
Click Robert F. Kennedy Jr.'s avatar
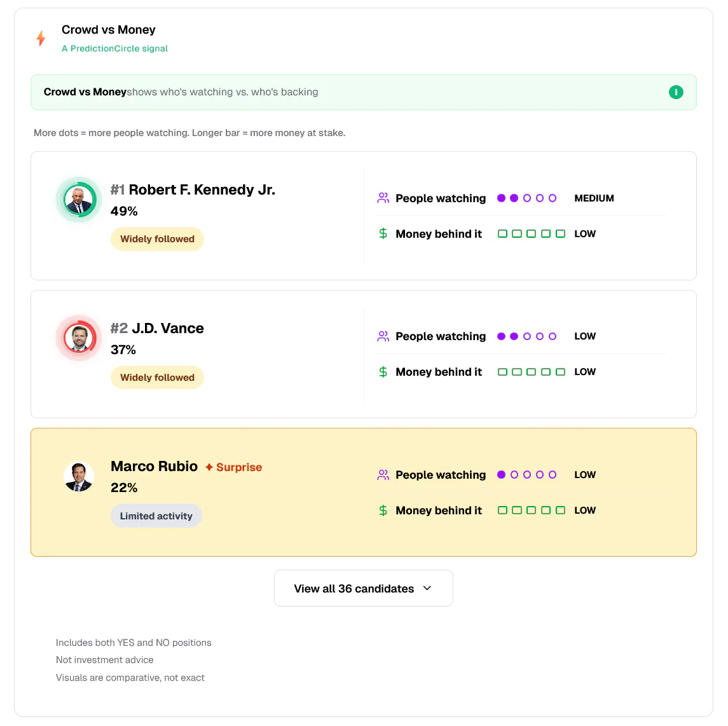(x=79, y=200)
